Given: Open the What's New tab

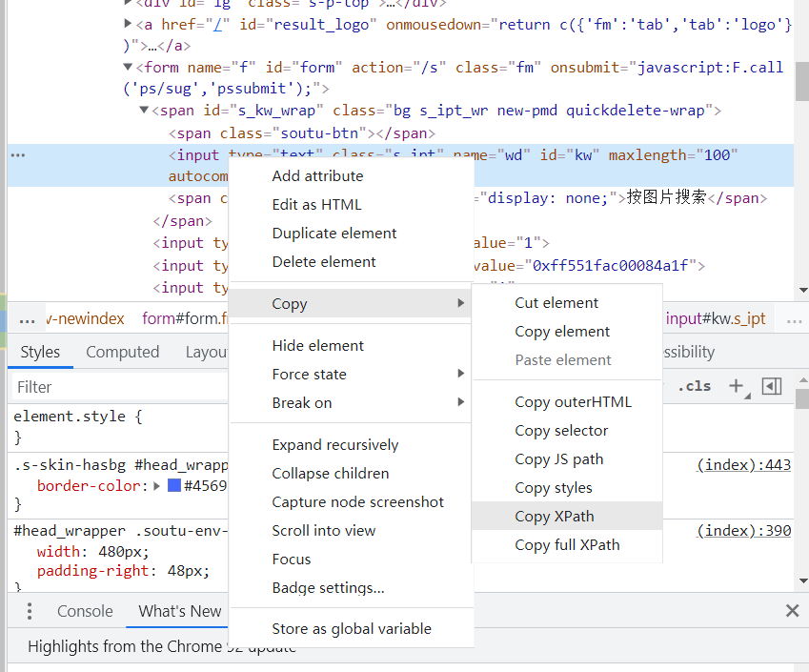Looking at the screenshot, I should tap(176, 611).
